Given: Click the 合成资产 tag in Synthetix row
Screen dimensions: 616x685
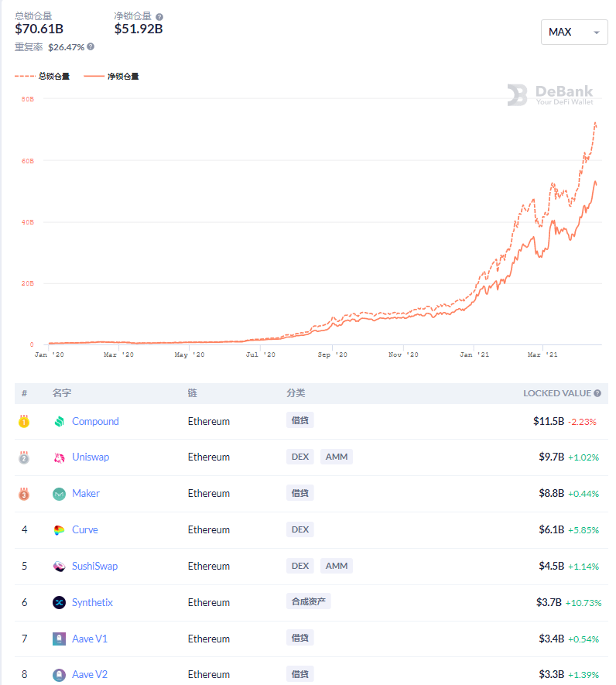Looking at the screenshot, I should [309, 601].
